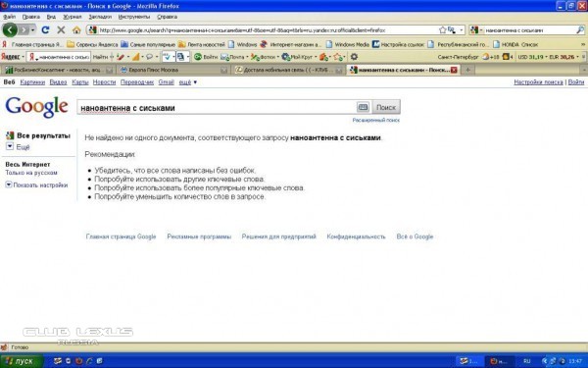The image size is (588, 368).
Task: Open a new tab with the plus button
Action: (x=468, y=70)
